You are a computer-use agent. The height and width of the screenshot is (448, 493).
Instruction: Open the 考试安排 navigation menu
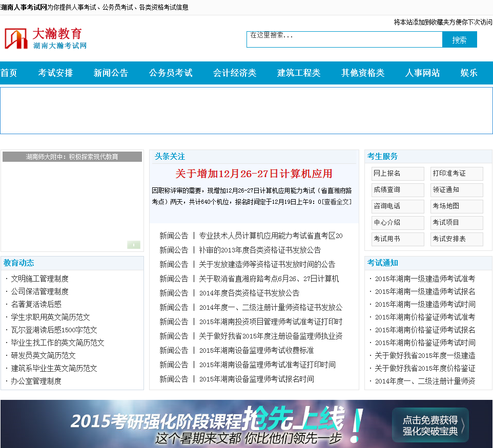55,73
